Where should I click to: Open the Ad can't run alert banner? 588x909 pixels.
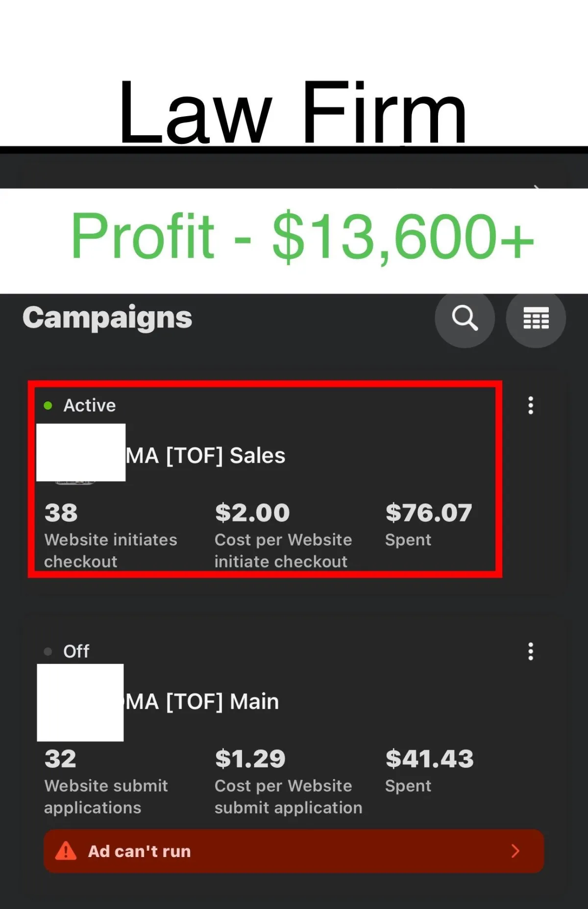294,851
